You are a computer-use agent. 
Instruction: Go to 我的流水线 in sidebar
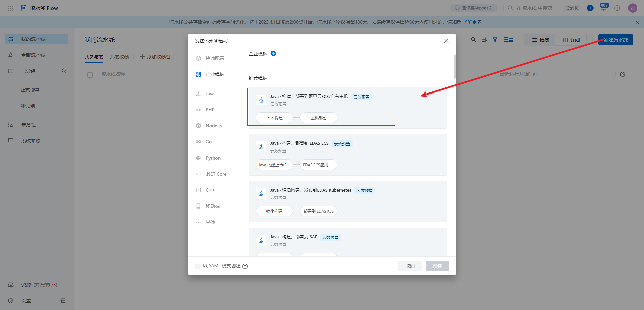click(x=37, y=39)
